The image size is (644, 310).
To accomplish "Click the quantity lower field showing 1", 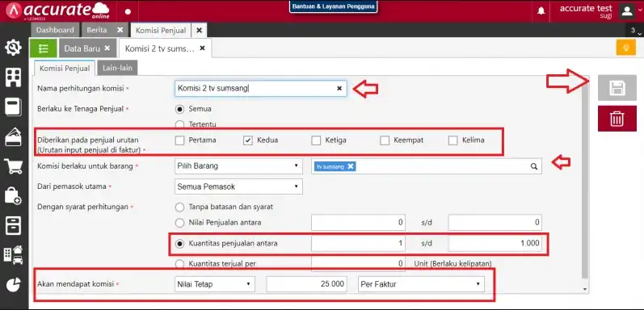I will 358,243.
